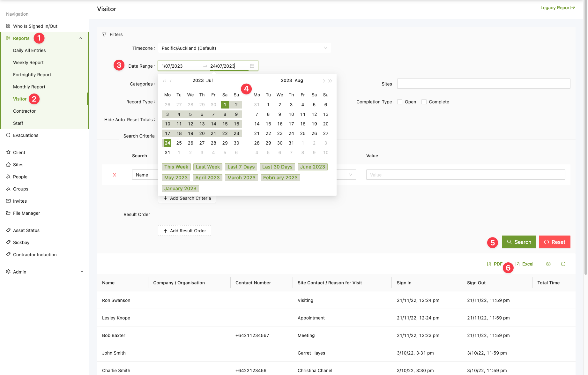This screenshot has height=375, width=588.
Task: Tick the Open completion type checkbox
Action: (x=400, y=102)
